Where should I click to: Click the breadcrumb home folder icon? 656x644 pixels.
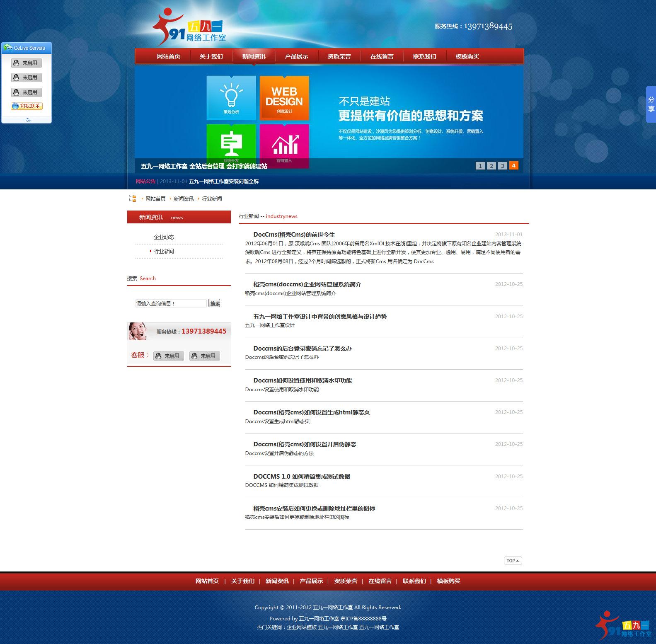(x=133, y=199)
